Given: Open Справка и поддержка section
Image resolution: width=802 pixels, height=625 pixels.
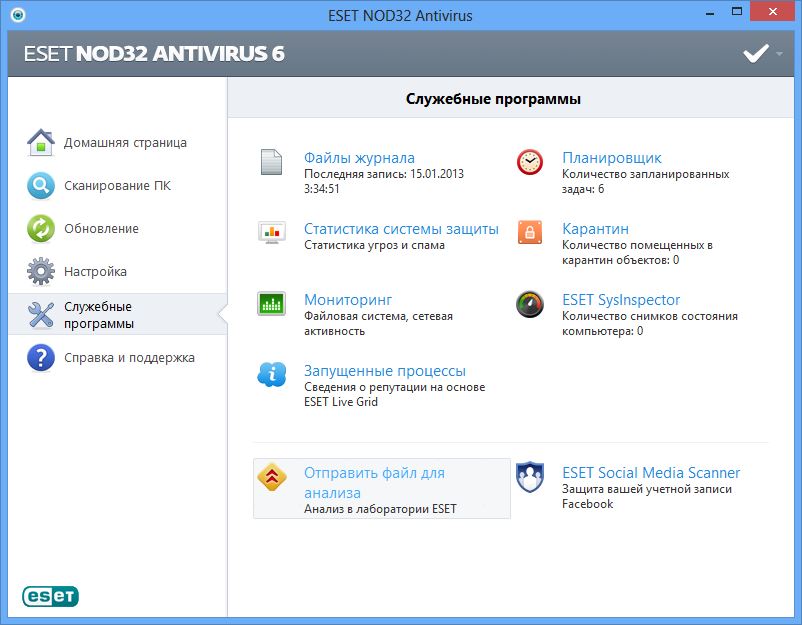Looking at the screenshot, I should pos(129,358).
